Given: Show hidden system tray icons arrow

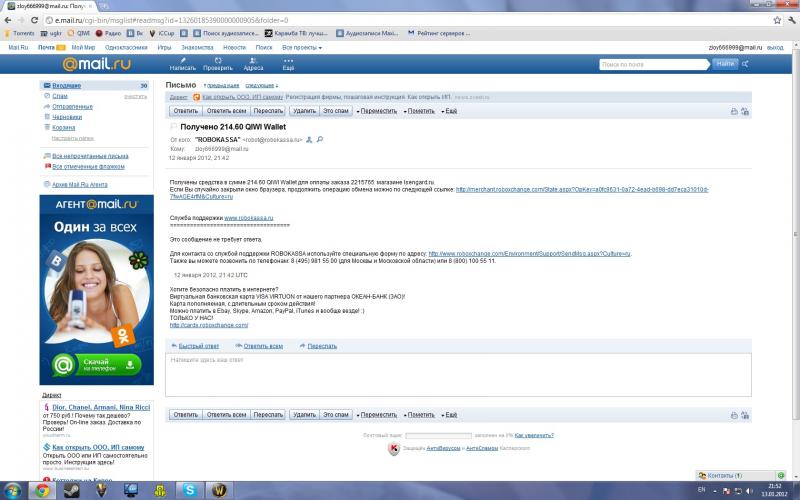Looking at the screenshot, I should tap(715, 491).
